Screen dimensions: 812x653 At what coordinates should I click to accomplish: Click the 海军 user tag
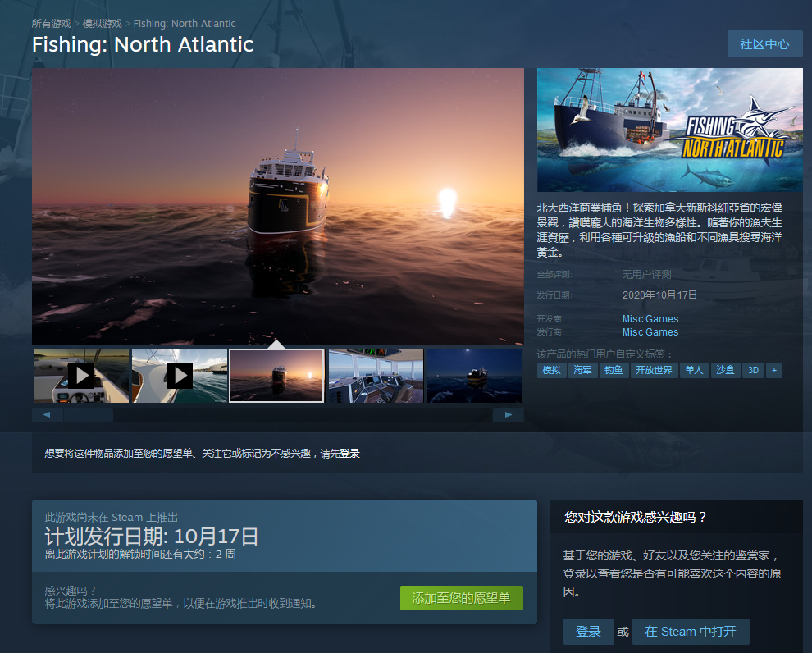pos(583,370)
